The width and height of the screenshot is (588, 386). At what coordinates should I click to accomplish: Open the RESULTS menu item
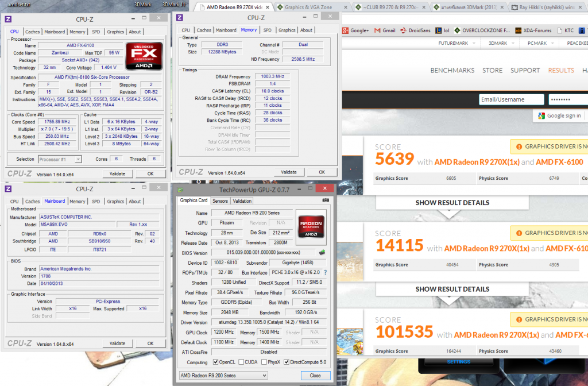[x=561, y=71]
